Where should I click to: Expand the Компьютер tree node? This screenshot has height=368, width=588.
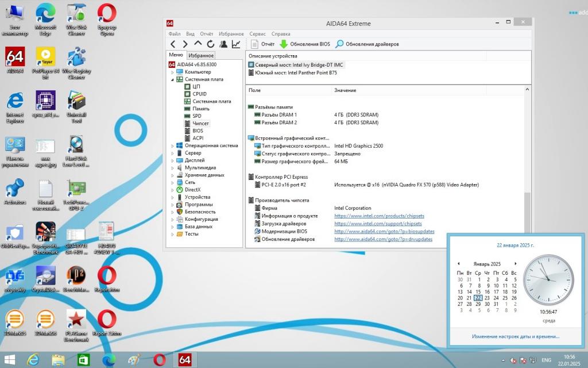pos(172,72)
